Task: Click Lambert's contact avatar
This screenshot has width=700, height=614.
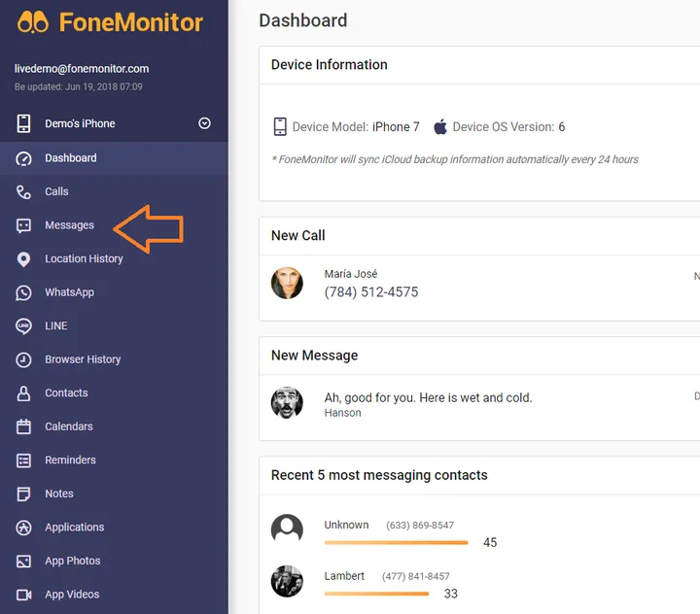Action: click(x=287, y=581)
